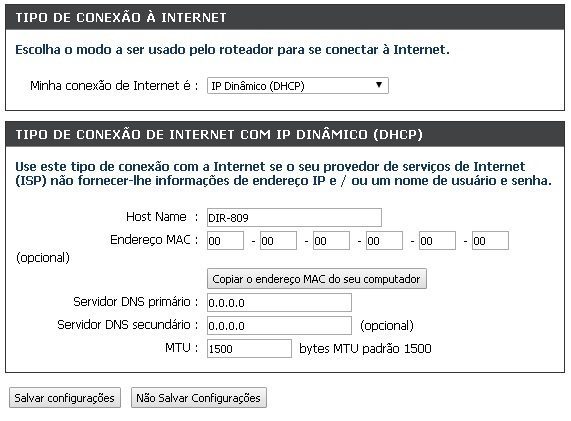Image resolution: width=571 pixels, height=421 pixels.
Task: Click the Salvar configurações button
Action: 65,398
